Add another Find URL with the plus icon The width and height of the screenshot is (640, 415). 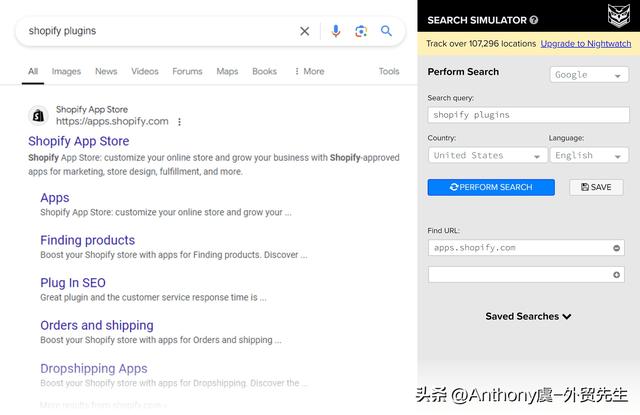[x=616, y=275]
